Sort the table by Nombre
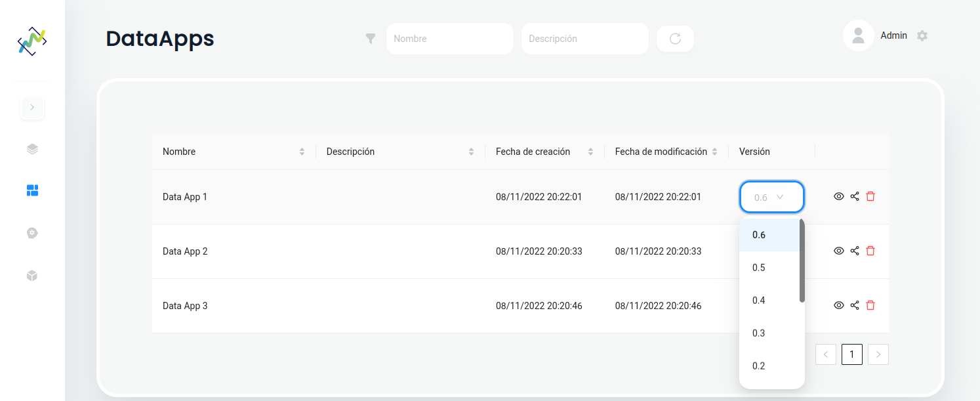This screenshot has width=980, height=401. point(302,152)
